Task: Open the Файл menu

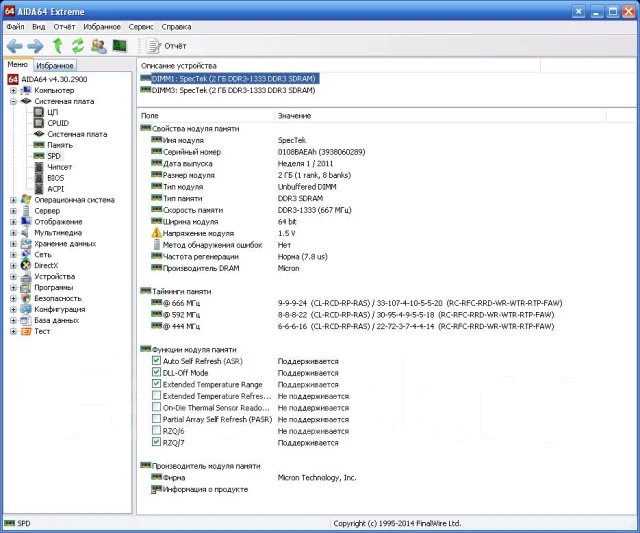Action: [x=15, y=27]
